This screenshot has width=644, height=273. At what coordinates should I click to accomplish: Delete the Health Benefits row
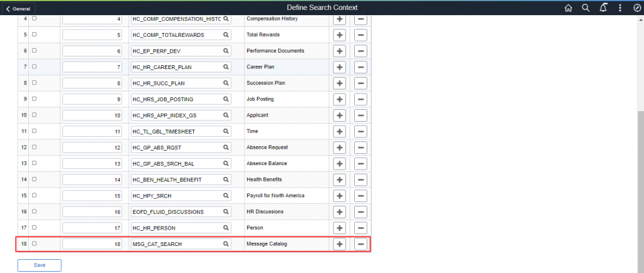[x=361, y=180]
